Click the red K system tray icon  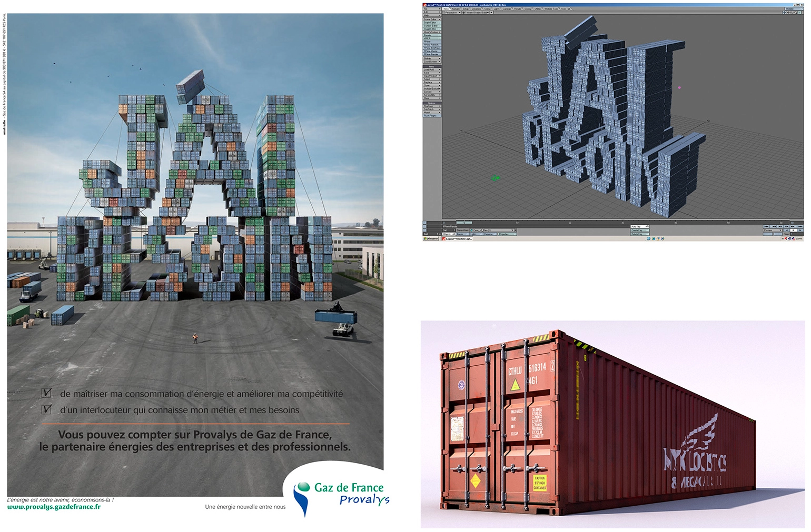tap(786, 238)
